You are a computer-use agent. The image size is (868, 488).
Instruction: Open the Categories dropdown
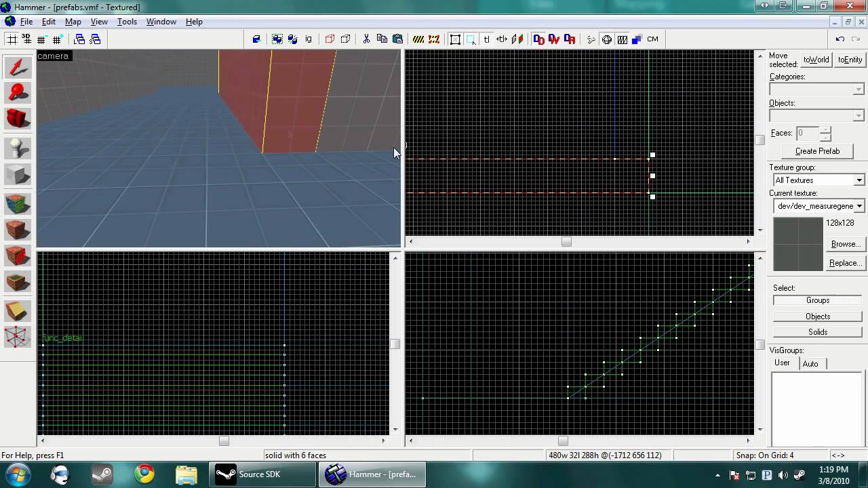[x=816, y=89]
